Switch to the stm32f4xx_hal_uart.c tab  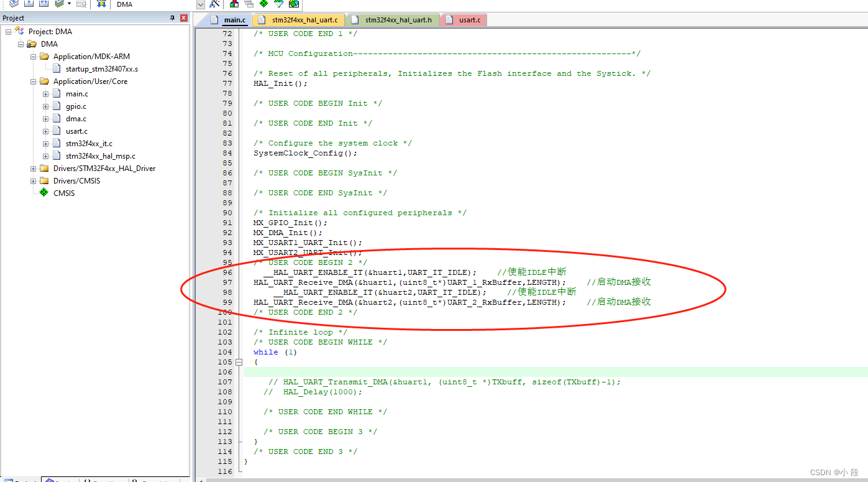298,20
